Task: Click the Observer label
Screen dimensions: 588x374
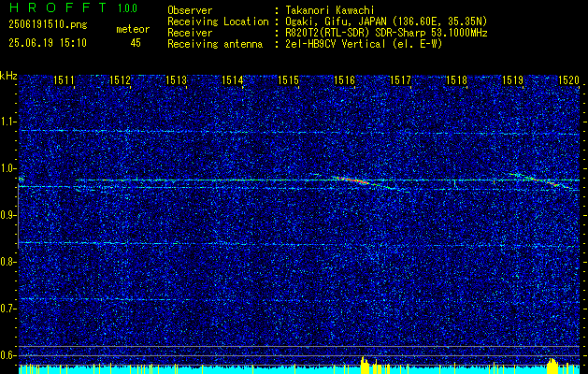Action: 190,10
